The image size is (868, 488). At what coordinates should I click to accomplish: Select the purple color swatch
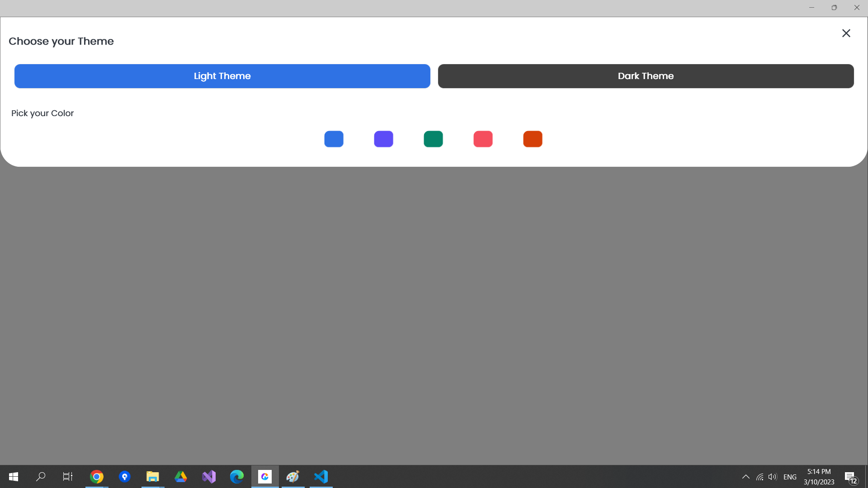(384, 139)
